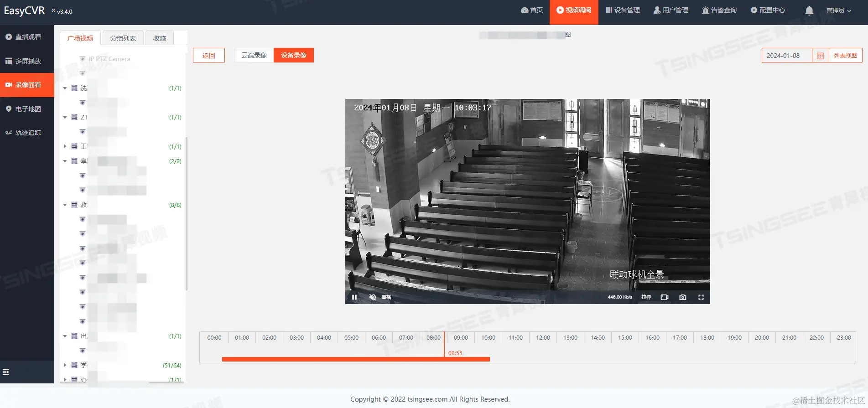Viewport: 868px width, 408px height.
Task: Switch to the 分组列表 tab
Action: click(123, 38)
